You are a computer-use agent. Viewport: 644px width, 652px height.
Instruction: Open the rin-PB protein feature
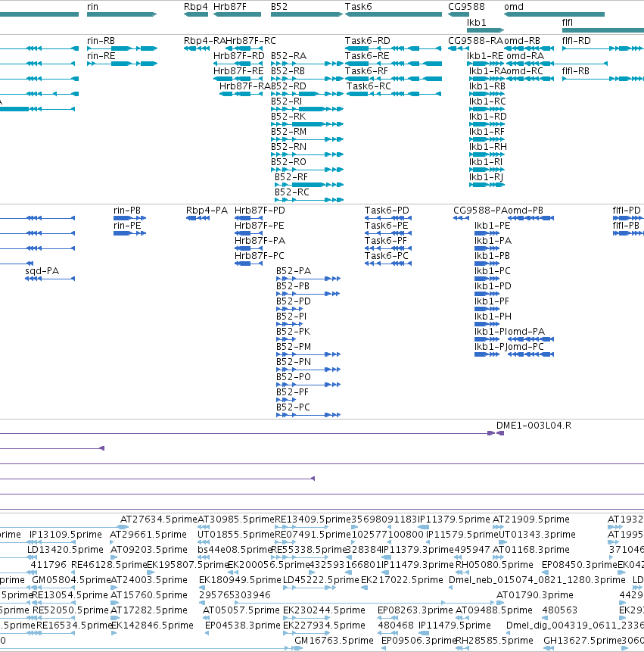tap(129, 218)
